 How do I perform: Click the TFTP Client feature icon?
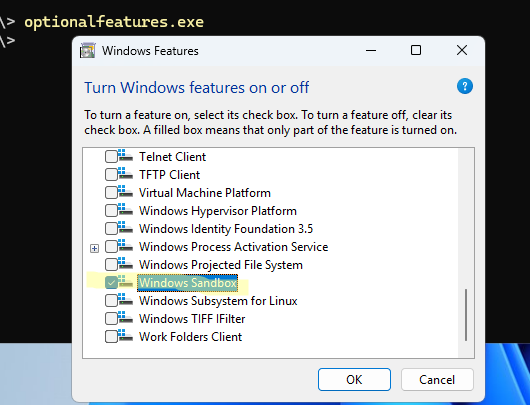[125, 173]
